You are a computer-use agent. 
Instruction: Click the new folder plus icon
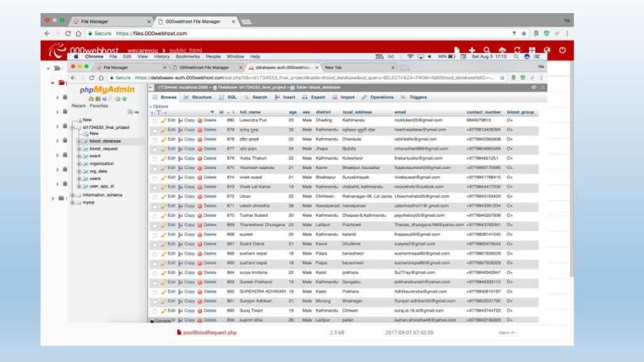(472, 51)
